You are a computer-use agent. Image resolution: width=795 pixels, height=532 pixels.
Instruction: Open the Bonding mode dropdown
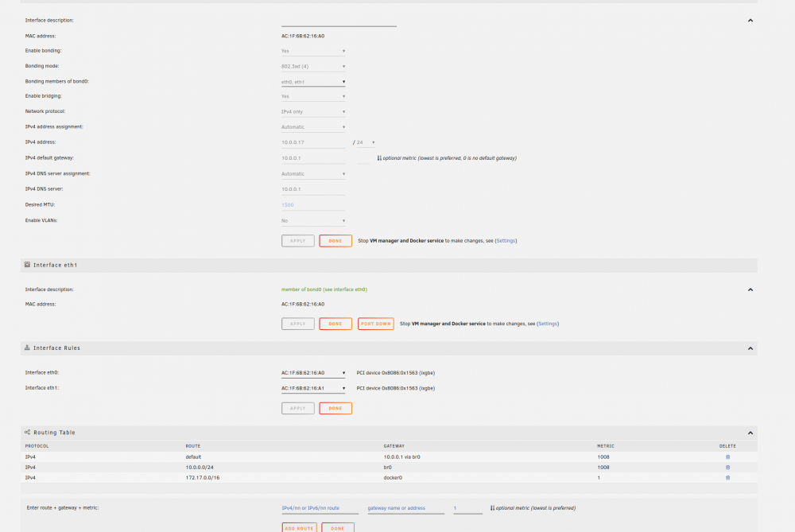pyautogui.click(x=313, y=67)
